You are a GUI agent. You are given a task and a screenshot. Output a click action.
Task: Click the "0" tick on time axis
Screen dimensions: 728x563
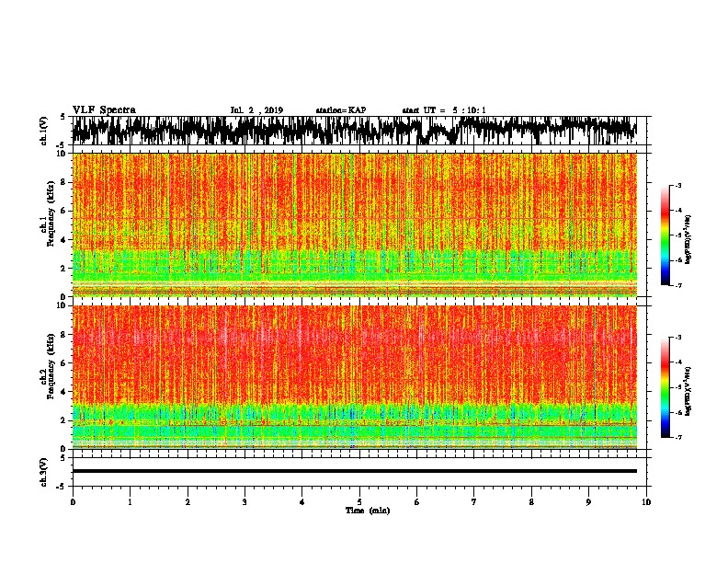coord(73,502)
